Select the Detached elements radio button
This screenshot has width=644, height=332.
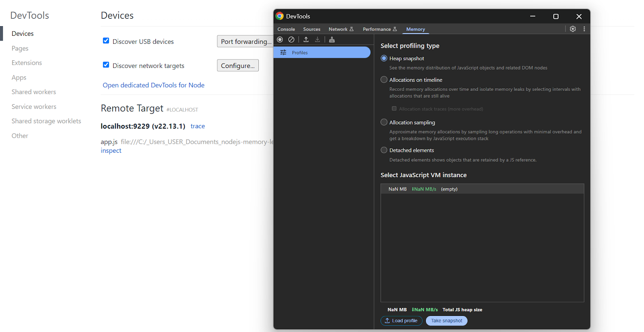[x=384, y=150]
